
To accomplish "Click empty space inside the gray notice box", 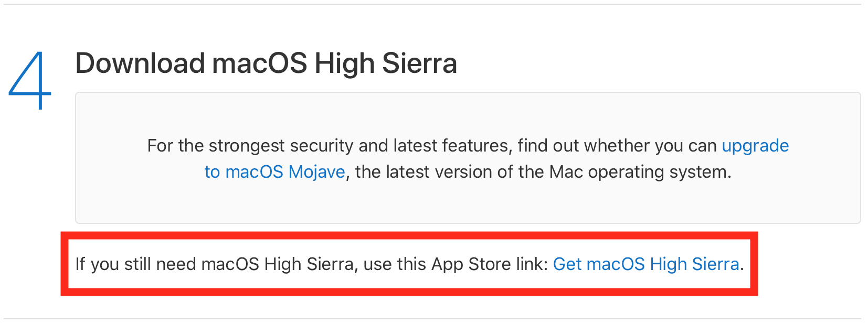I will click(467, 204).
